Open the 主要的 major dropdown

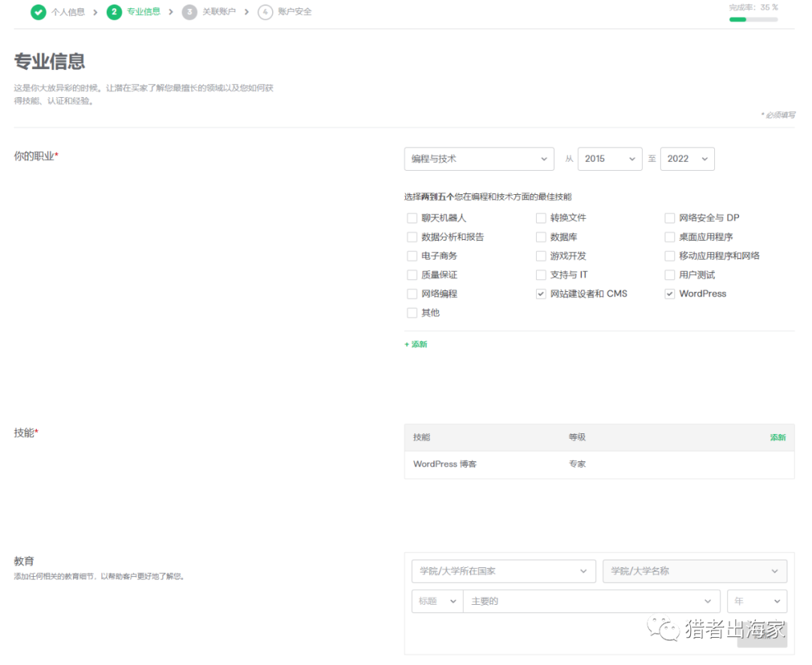[592, 601]
